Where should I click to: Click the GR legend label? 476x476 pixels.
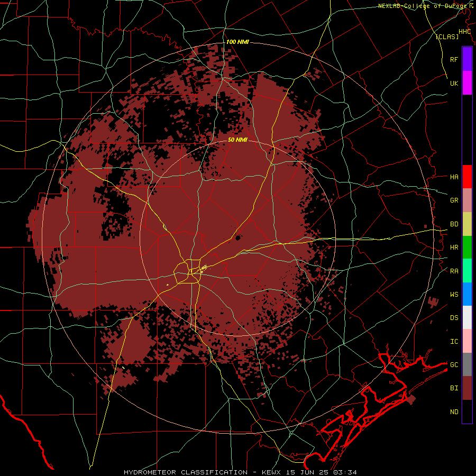click(454, 200)
